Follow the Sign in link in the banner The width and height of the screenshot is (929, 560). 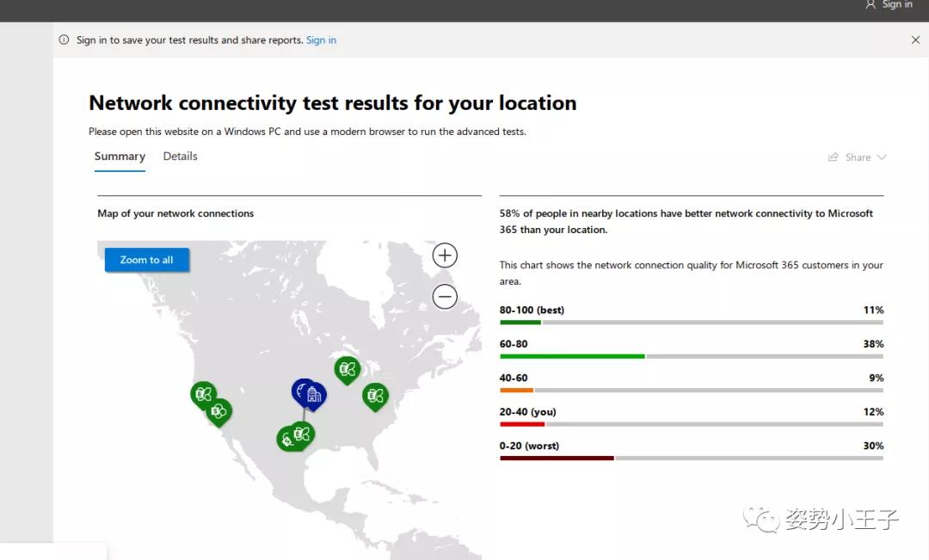tap(321, 40)
